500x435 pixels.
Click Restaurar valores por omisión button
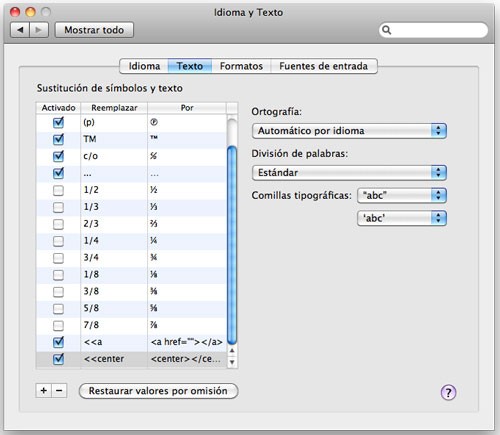[x=158, y=391]
